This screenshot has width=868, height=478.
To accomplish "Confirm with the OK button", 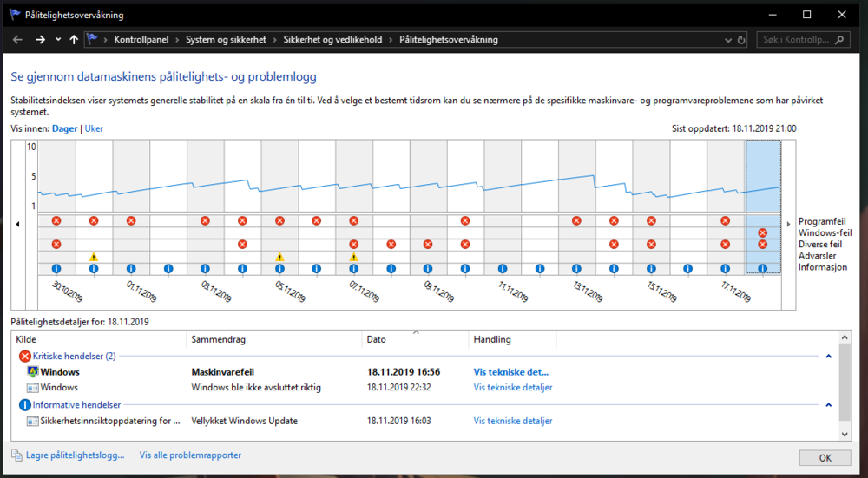I will tap(825, 458).
